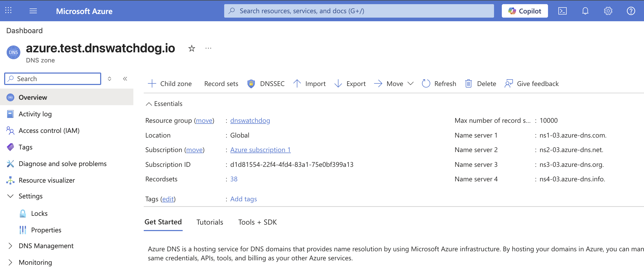Focus the global search resources box
This screenshot has height=272, width=644.
(359, 11)
